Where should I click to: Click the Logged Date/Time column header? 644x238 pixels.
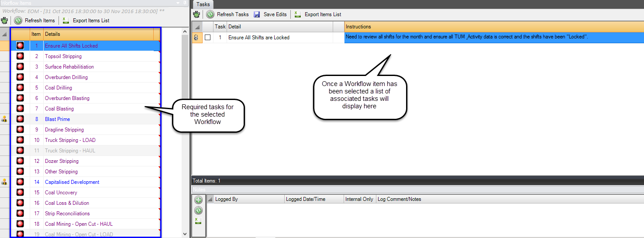(314, 199)
